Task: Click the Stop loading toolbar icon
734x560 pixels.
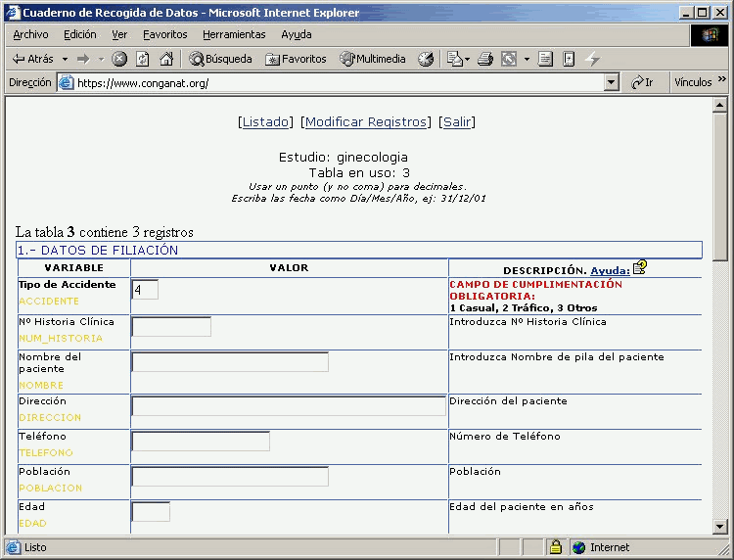Action: [119, 59]
